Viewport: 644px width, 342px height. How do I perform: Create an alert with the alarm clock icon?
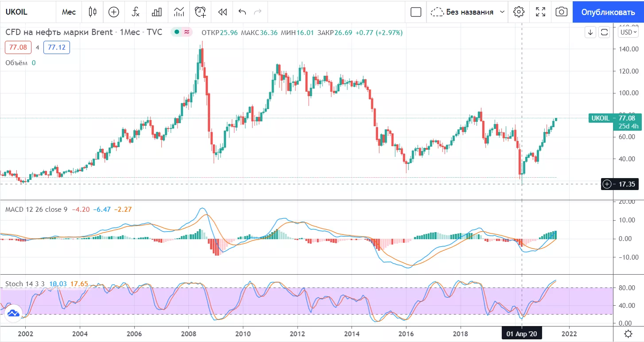201,12
